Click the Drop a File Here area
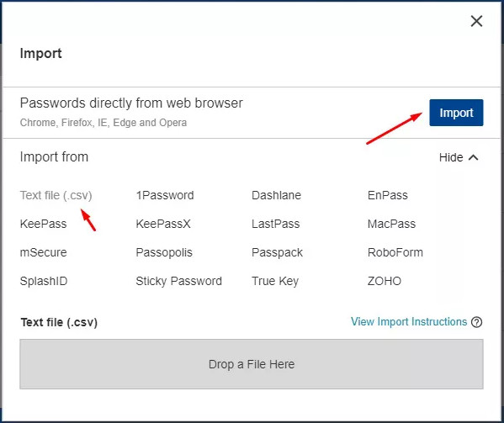Viewport: 504px width, 423px height. click(x=252, y=364)
